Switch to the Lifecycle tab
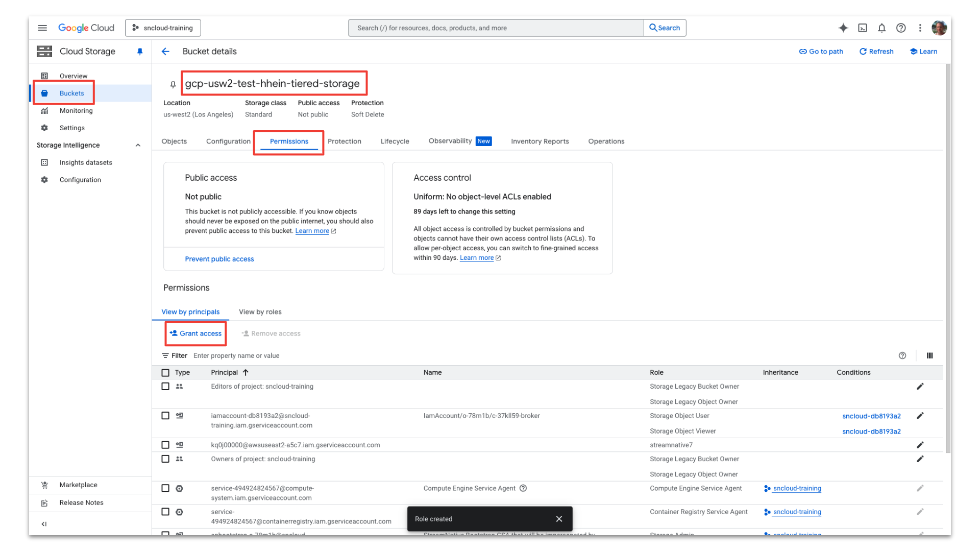Screen dimensions: 980x551 (x=394, y=141)
